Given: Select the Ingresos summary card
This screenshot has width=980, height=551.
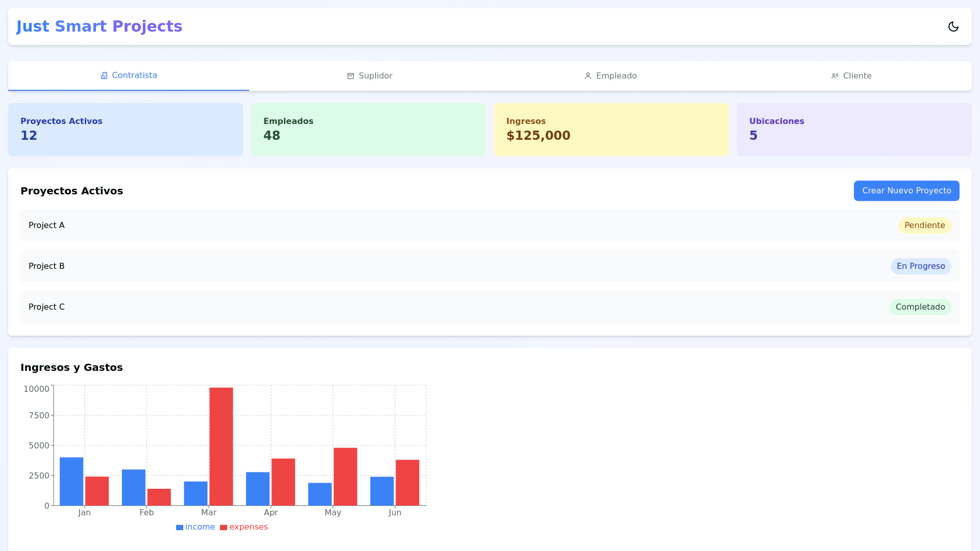Looking at the screenshot, I should point(611,130).
